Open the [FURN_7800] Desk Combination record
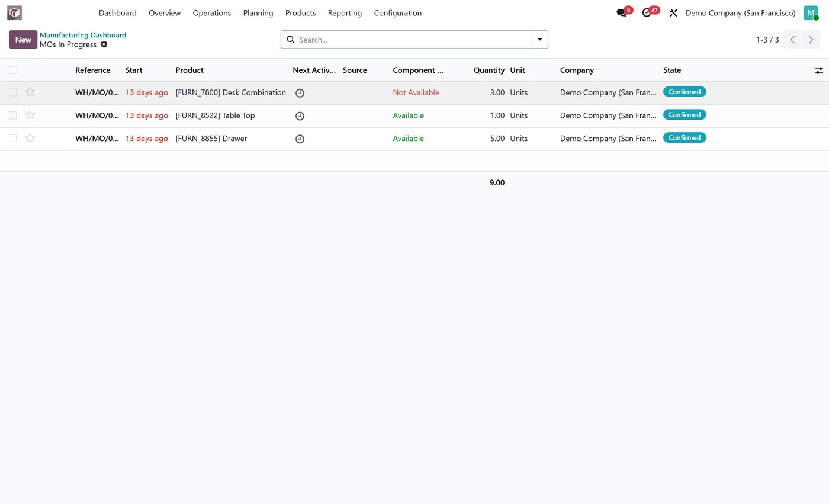This screenshot has width=829, height=504. 231,92
